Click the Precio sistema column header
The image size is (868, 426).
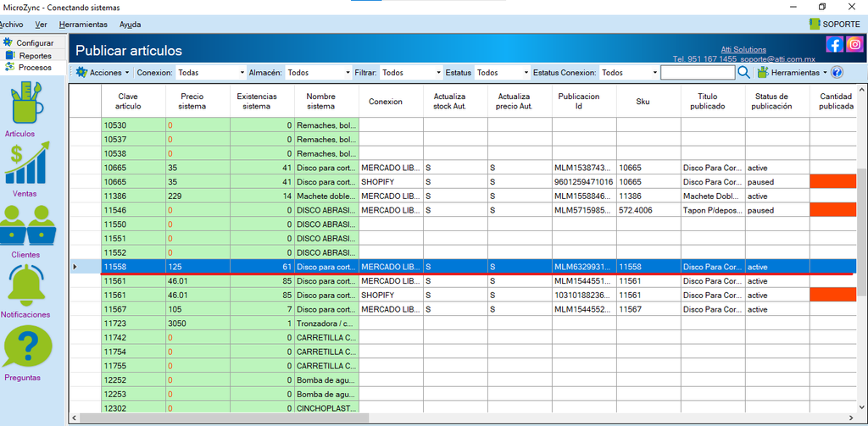pos(198,101)
